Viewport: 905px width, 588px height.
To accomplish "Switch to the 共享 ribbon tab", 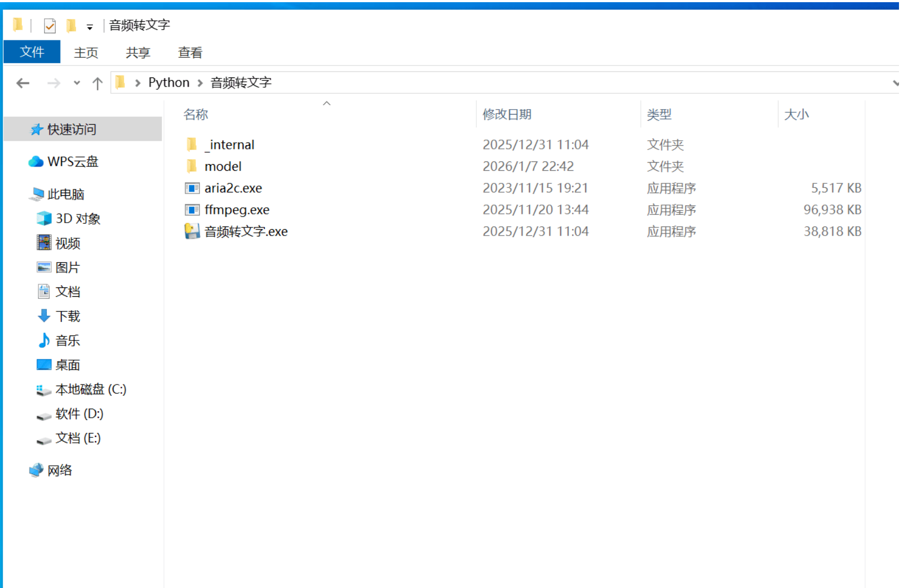I will pyautogui.click(x=138, y=52).
